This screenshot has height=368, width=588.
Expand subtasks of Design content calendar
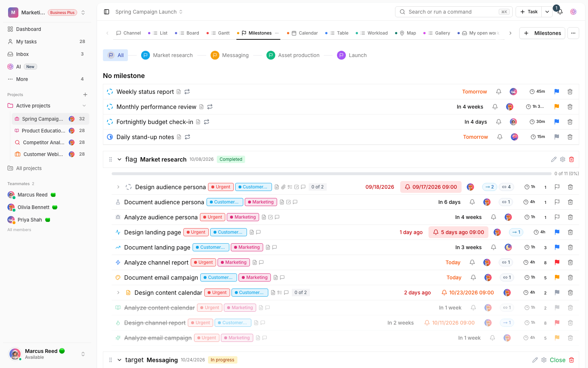118,293
